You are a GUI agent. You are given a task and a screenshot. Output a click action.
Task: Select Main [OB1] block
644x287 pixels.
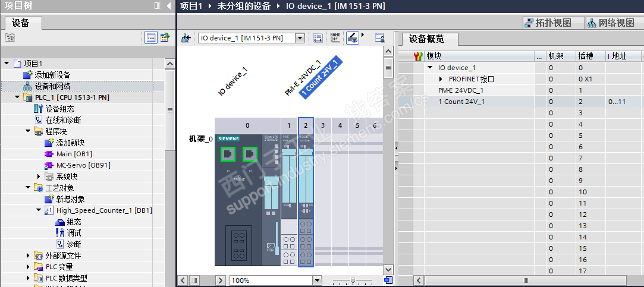point(74,154)
